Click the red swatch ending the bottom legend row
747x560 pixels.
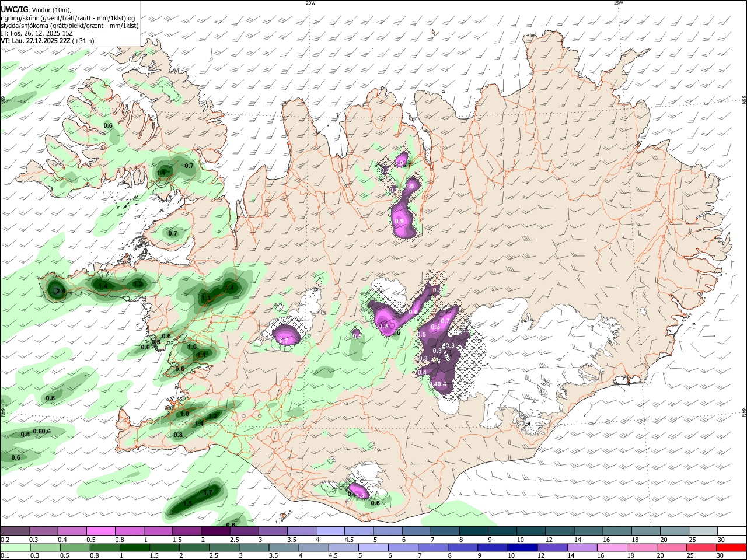[x=732, y=547]
